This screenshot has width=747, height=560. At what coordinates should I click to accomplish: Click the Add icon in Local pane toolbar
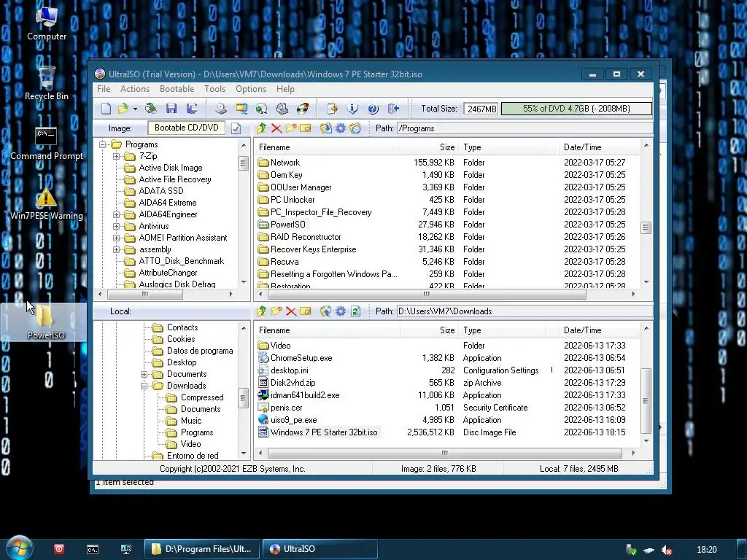coord(326,311)
